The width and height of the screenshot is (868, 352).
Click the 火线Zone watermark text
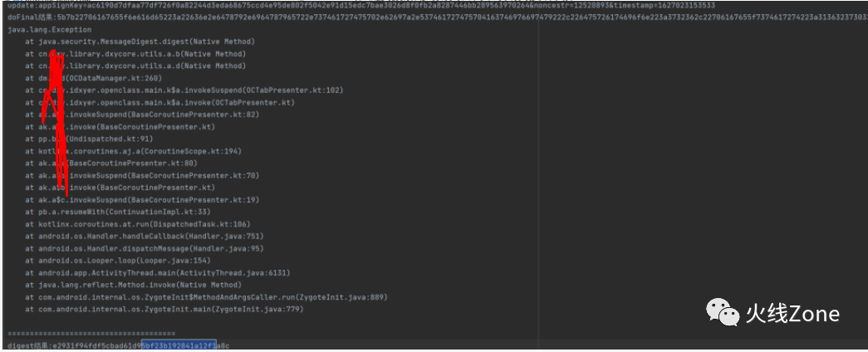(x=792, y=314)
